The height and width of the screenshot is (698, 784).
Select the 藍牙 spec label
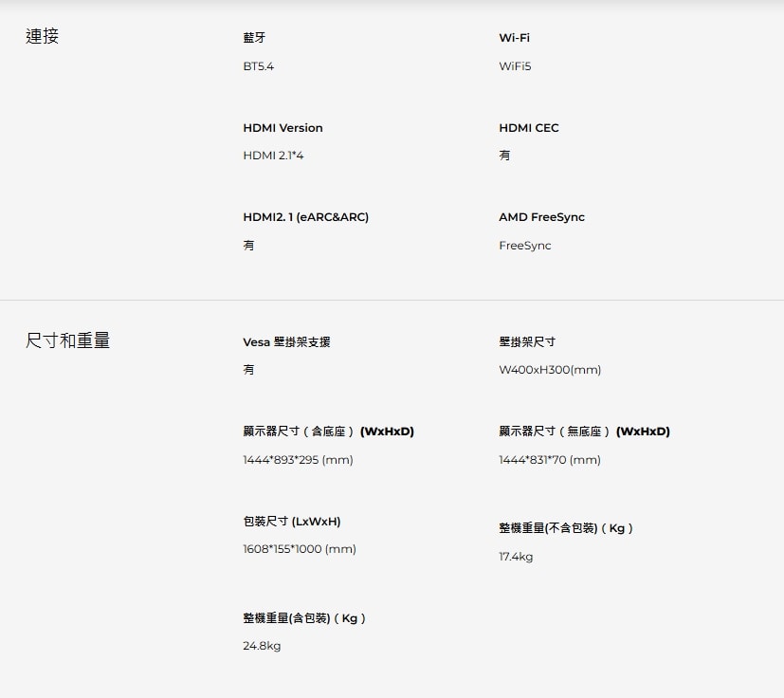[254, 38]
